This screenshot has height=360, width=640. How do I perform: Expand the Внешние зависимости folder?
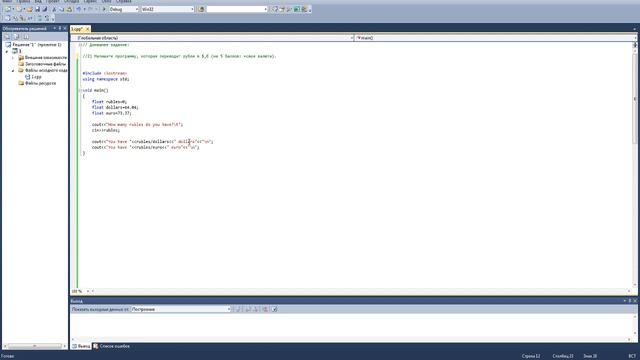pos(13,58)
